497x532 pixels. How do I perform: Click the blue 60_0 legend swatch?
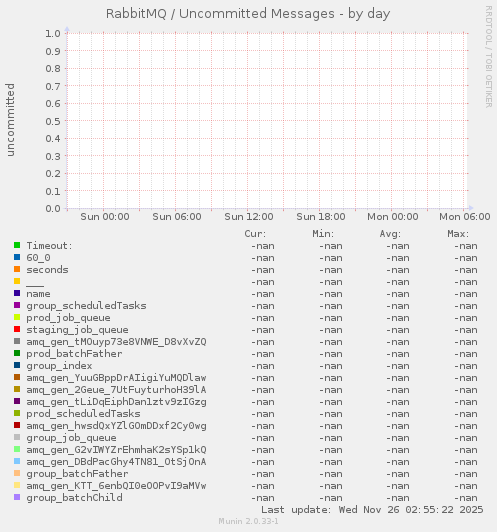pos(17,257)
